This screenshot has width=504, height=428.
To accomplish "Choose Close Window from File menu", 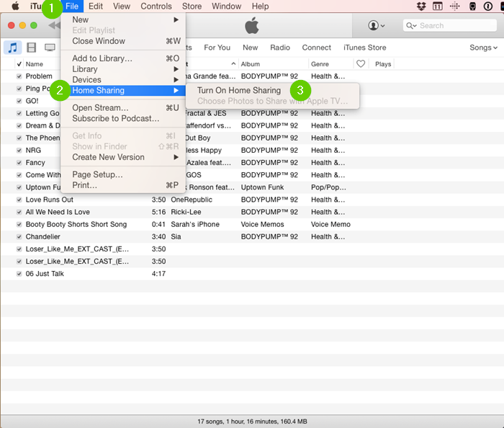I will click(x=123, y=41).
